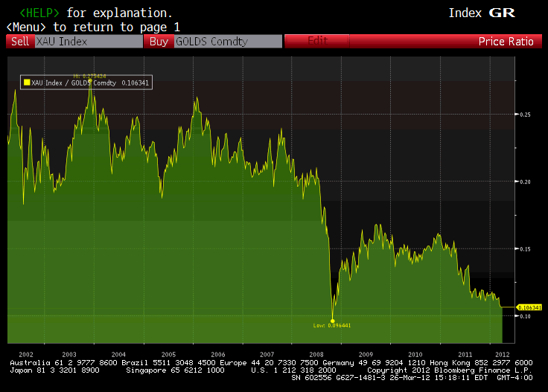
Task: Click the GR function label
Action: click(x=501, y=13)
